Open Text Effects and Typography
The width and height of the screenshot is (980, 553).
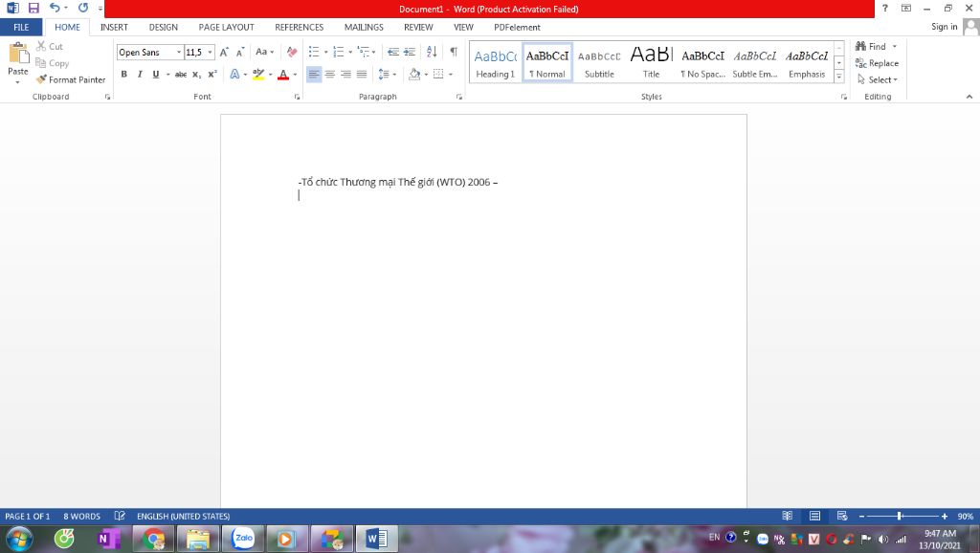[x=234, y=74]
